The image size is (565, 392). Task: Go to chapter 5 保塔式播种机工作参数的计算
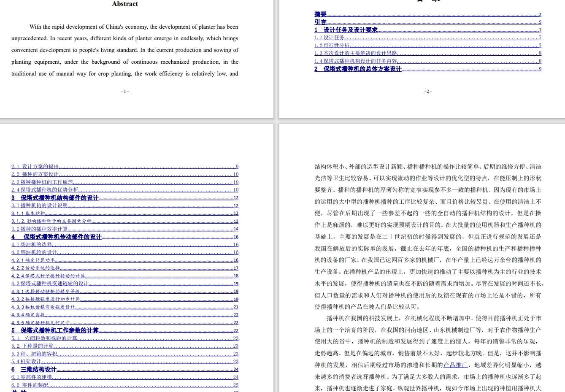(125, 330)
